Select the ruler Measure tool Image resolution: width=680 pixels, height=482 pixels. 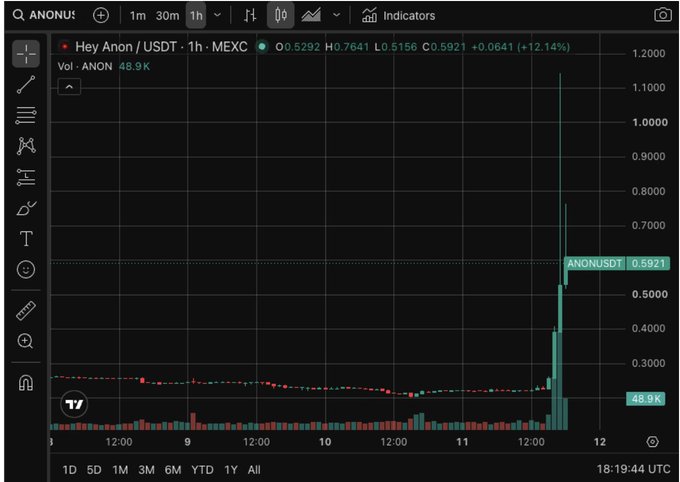click(26, 310)
